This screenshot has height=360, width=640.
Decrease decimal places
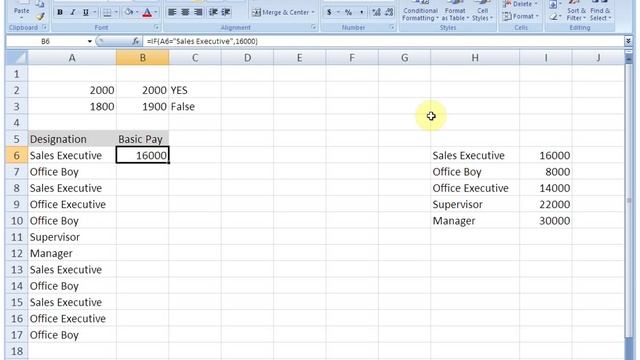pos(389,13)
